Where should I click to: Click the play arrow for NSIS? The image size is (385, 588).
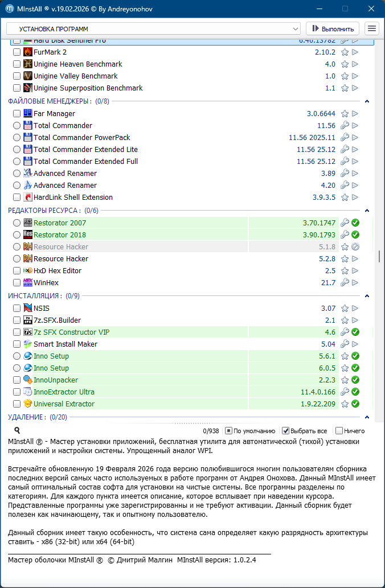click(355, 309)
